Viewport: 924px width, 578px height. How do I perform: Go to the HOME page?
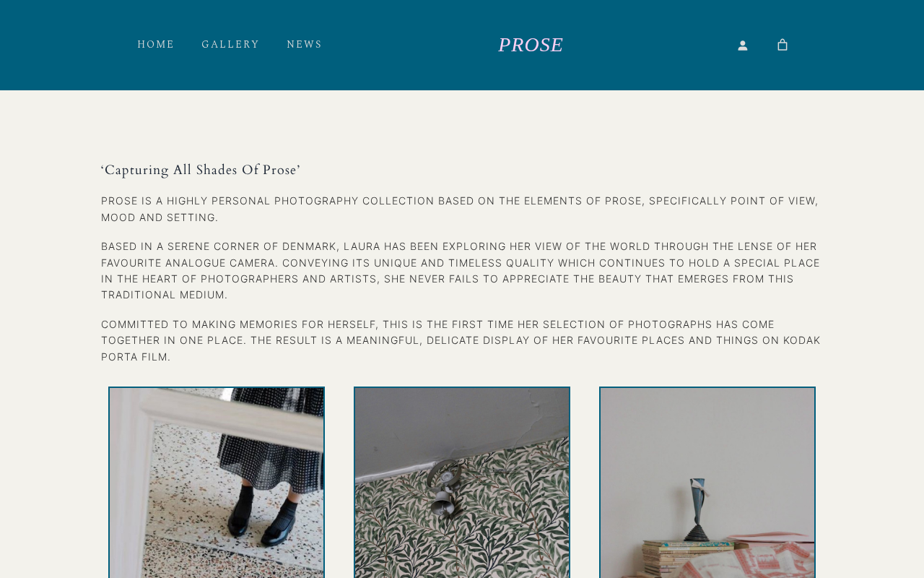pos(156,45)
